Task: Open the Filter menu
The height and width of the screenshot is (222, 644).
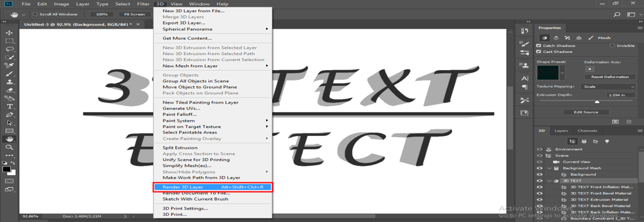Action: point(143,4)
